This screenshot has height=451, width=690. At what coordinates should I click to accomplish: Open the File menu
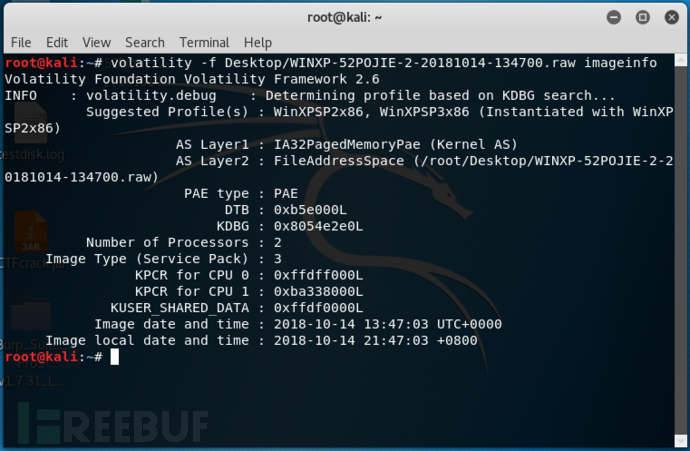coord(21,43)
